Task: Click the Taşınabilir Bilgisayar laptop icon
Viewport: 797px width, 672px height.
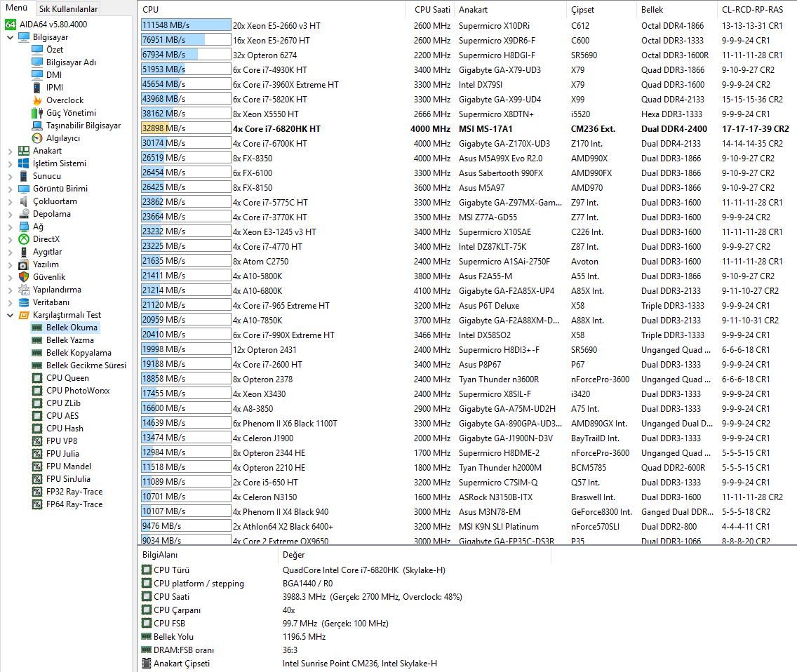Action: pyautogui.click(x=36, y=125)
